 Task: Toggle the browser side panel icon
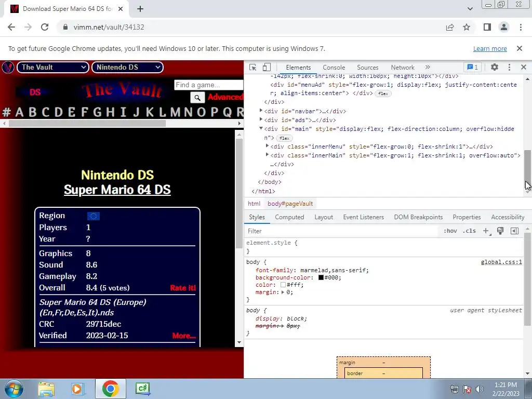pyautogui.click(x=487, y=27)
